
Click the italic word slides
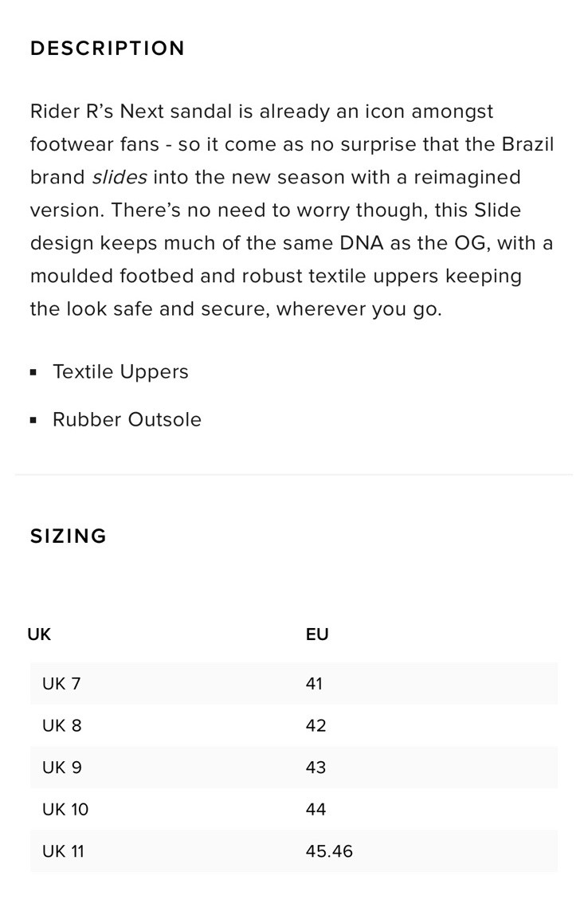120,177
